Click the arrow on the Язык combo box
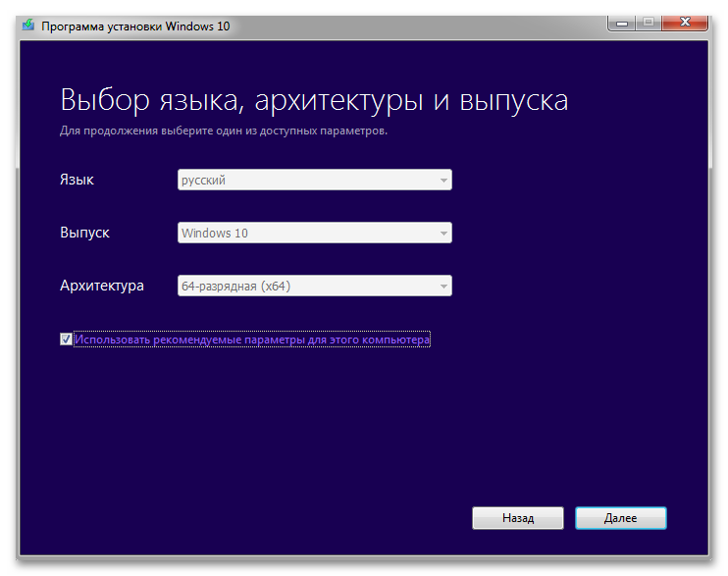 tap(443, 181)
